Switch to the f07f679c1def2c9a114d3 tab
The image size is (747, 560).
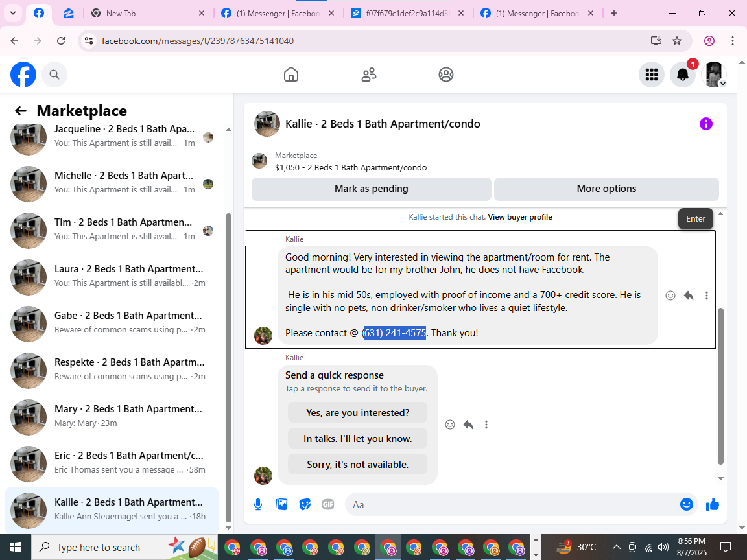[408, 14]
